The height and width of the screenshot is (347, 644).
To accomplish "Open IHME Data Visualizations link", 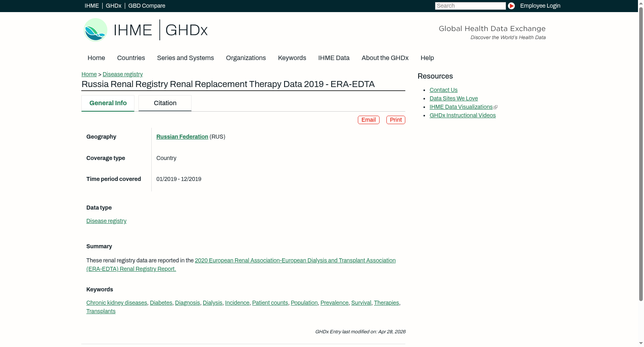I will coord(461,107).
